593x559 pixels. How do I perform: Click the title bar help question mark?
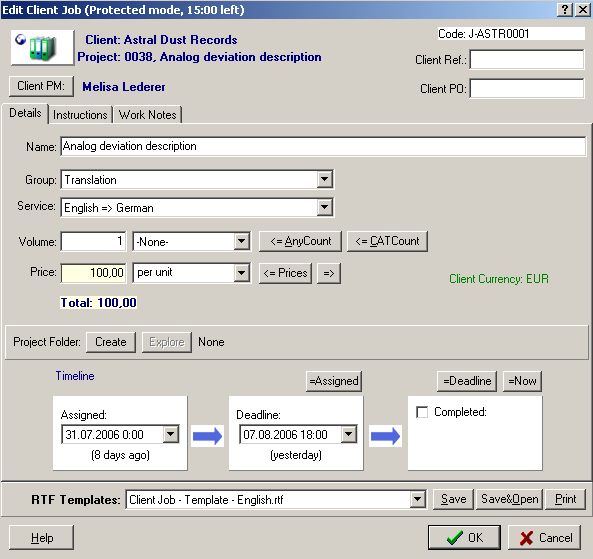(565, 9)
